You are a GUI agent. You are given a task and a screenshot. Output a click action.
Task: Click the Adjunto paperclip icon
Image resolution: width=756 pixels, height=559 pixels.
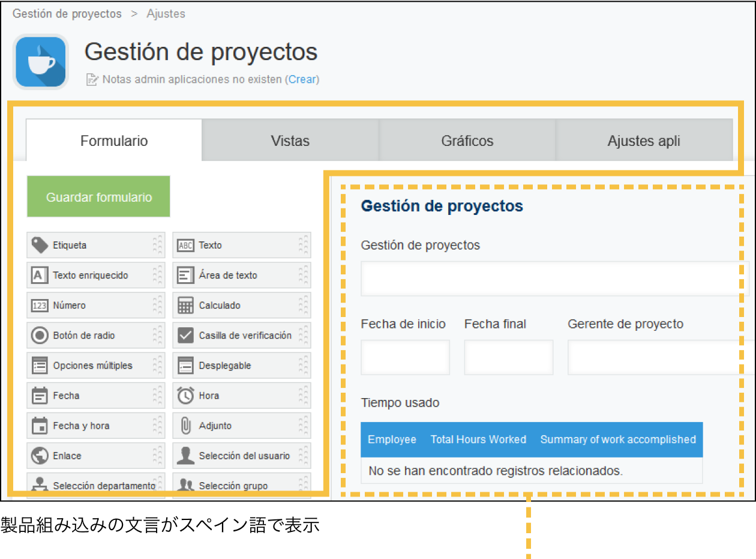186,426
